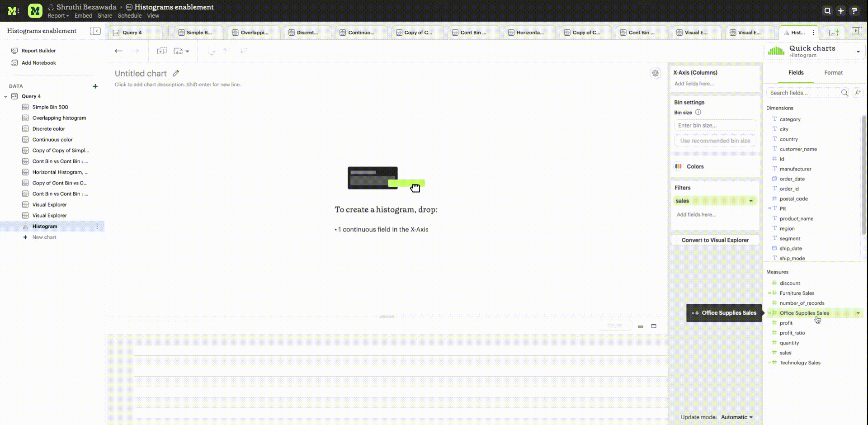The image size is (868, 425).
Task: Toggle the right side panel collapse button
Action: [x=856, y=31]
